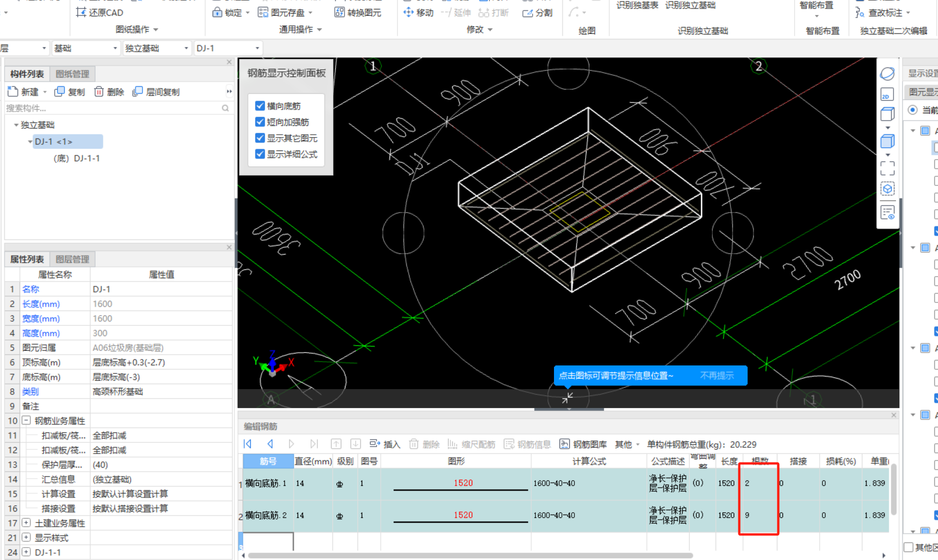This screenshot has width=938, height=560.
Task: Click the 缩尺配筋 tool
Action: pyautogui.click(x=471, y=444)
